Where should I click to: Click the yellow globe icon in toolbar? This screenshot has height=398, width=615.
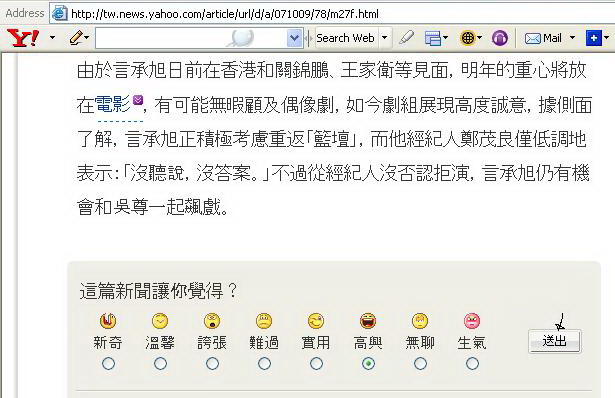coord(467,38)
